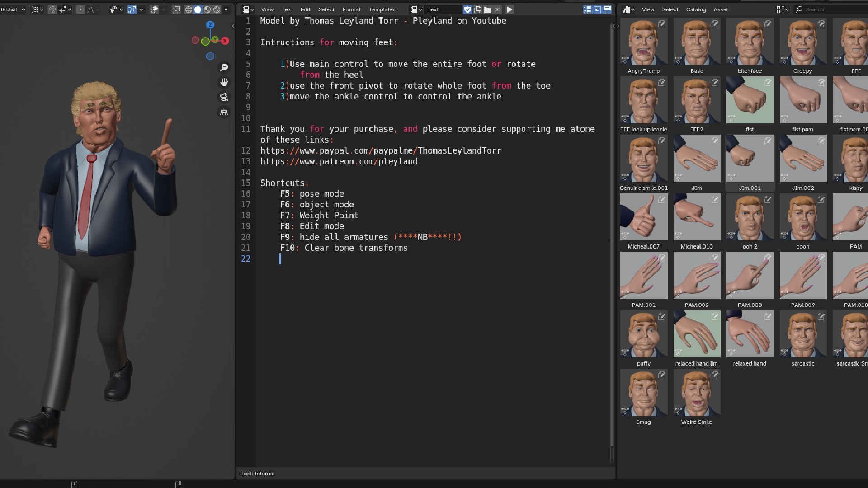Click the open text file folder icon
Image resolution: width=868 pixels, height=488 pixels.
tap(487, 9)
